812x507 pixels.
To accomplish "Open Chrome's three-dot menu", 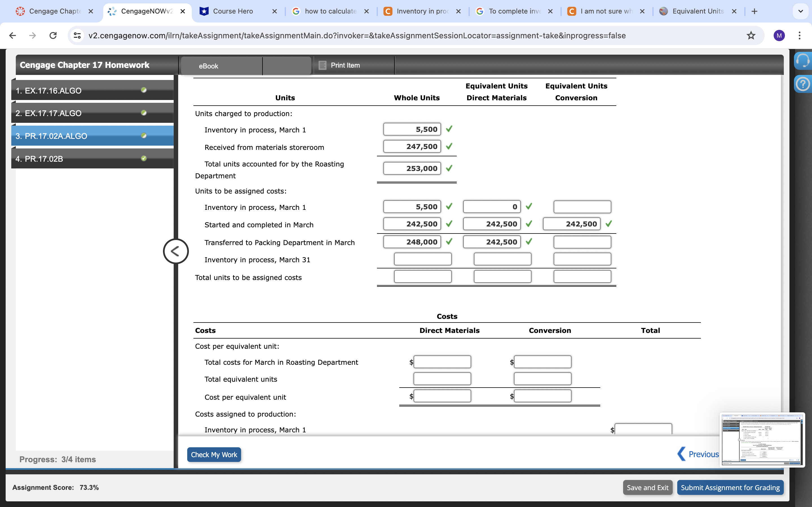I will click(800, 35).
